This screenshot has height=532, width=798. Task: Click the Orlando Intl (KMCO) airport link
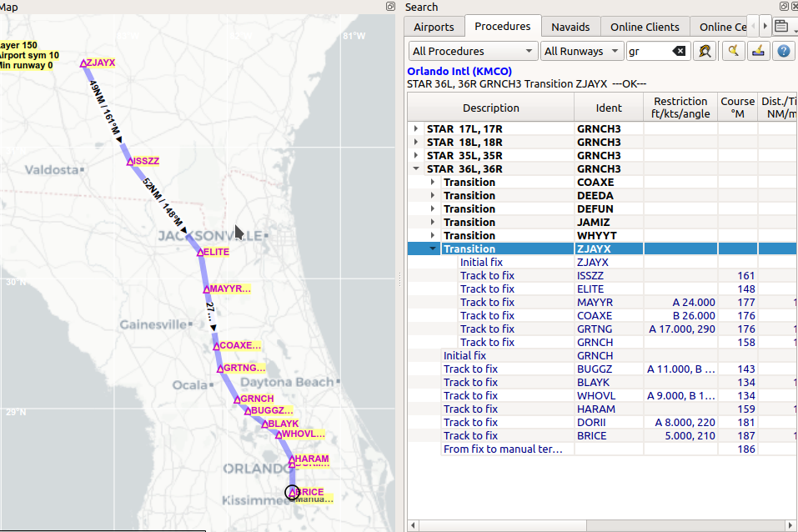coord(459,71)
